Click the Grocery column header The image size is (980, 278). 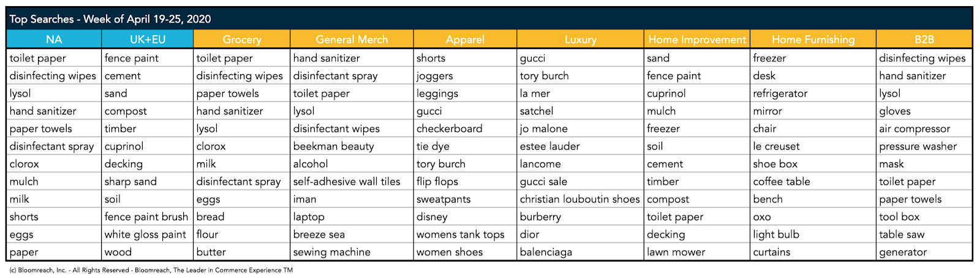pos(242,39)
